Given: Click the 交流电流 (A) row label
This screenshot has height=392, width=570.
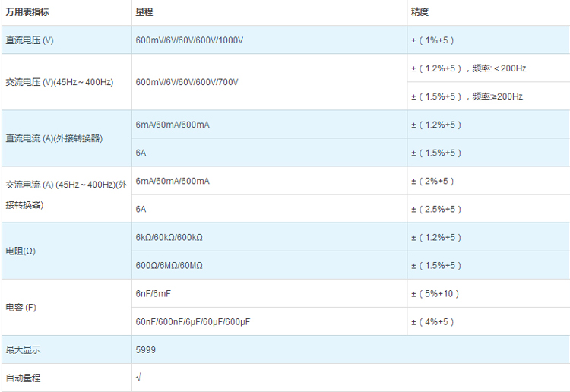Looking at the screenshot, I should 66,194.
